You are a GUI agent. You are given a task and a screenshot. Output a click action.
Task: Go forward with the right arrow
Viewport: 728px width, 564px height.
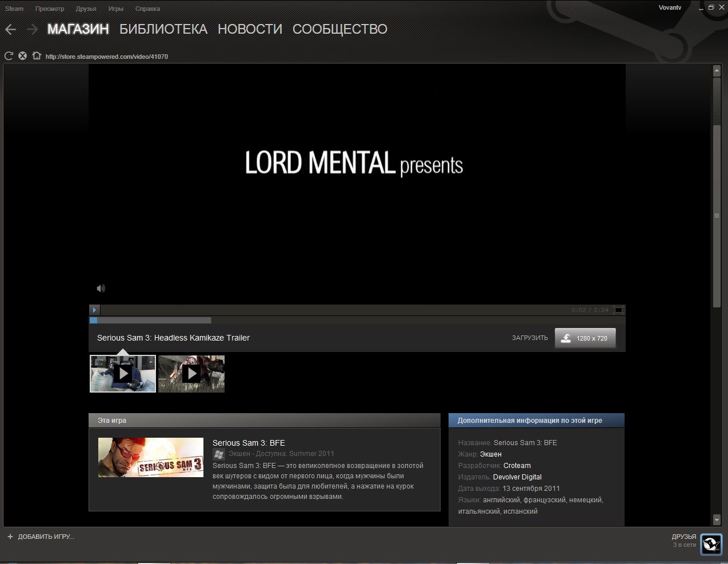[32, 29]
